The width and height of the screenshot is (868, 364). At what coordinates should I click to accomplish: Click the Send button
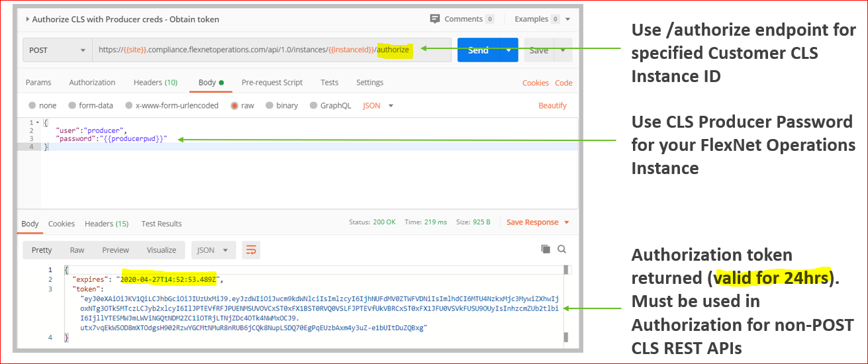coord(478,50)
